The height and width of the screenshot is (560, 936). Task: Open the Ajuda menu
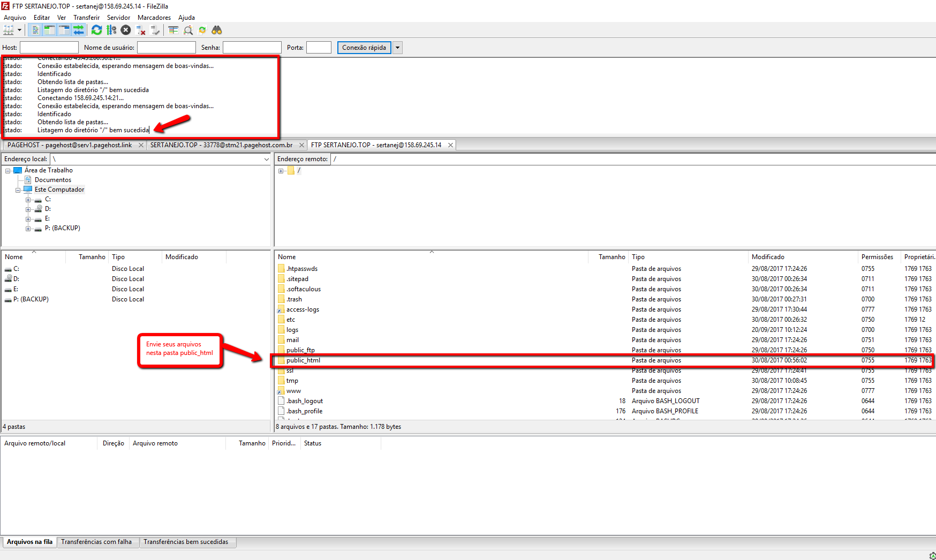(186, 18)
